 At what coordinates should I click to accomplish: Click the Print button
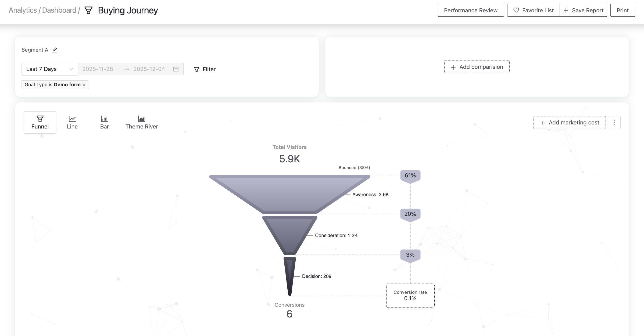[622, 10]
